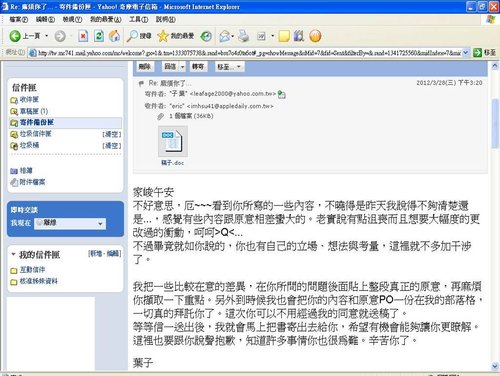This screenshot has width=500, height=376.
Task: Open the 說明(H) menu
Action: pyautogui.click(x=166, y=19)
